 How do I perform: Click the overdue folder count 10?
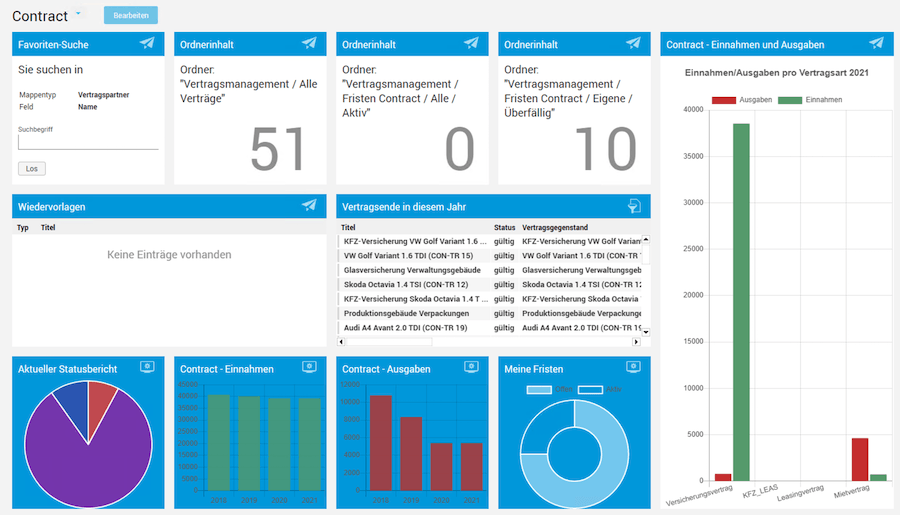(x=606, y=149)
